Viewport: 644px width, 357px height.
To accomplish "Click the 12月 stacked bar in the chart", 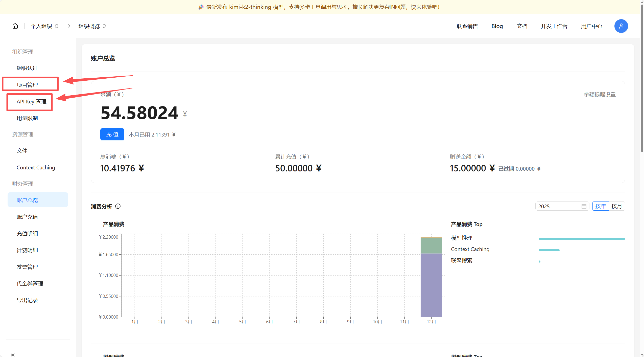I will [431, 278].
